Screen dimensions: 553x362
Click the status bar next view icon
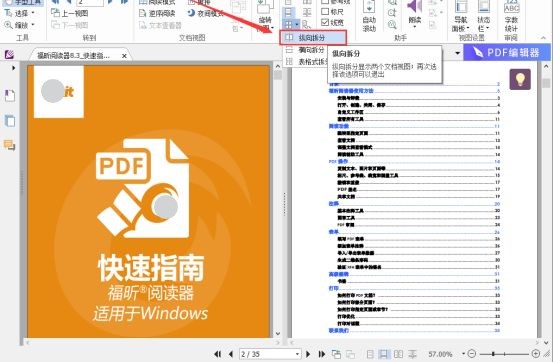(350, 354)
